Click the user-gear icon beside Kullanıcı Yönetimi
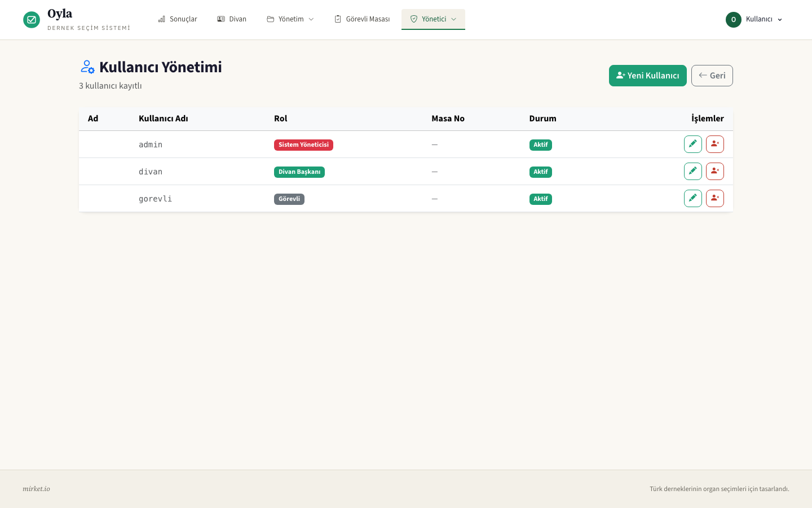The image size is (812, 508). [87, 67]
